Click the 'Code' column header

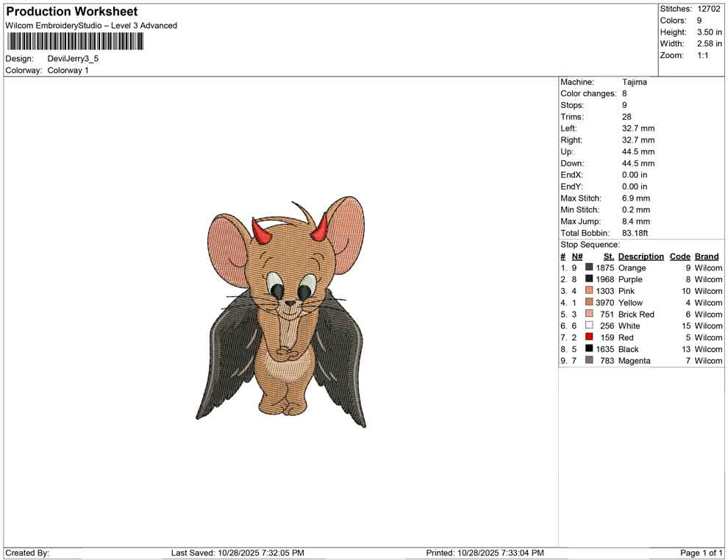tap(680, 256)
